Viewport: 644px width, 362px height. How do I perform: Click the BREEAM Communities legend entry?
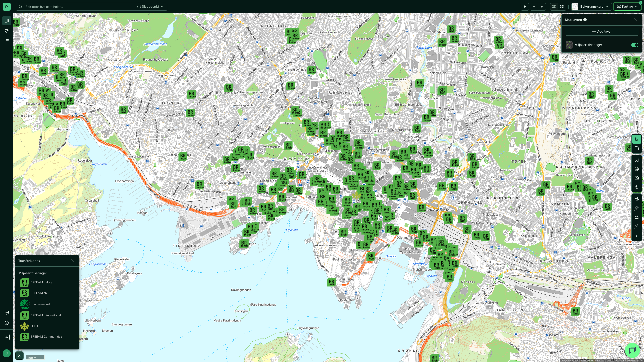41,337
